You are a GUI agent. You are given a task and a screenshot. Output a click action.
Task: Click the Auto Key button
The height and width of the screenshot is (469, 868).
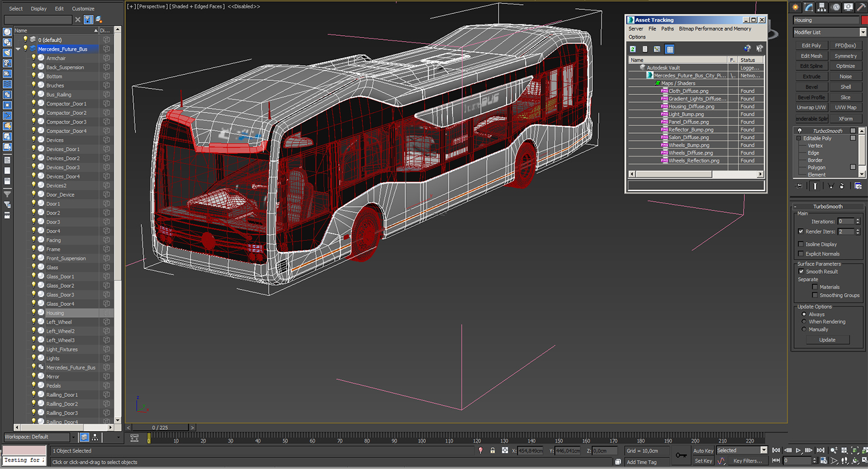[703, 451]
